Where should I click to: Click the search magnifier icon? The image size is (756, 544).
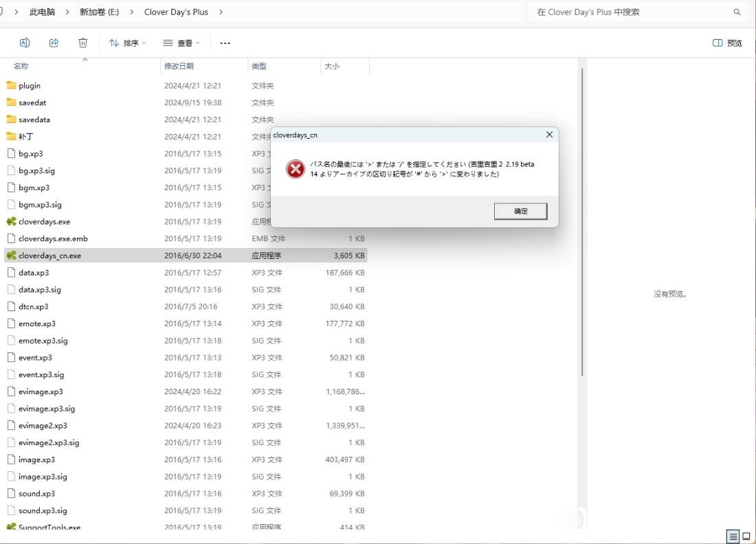pyautogui.click(x=737, y=12)
